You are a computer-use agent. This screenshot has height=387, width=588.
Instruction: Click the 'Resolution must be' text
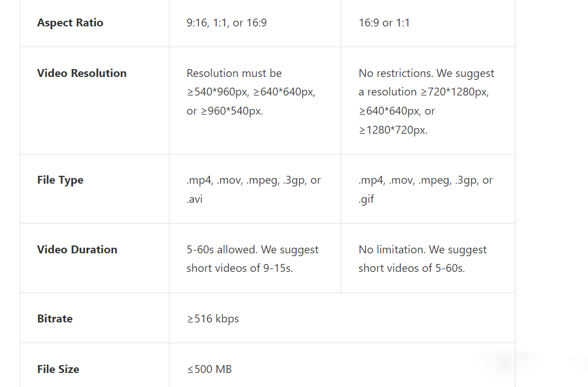(234, 73)
